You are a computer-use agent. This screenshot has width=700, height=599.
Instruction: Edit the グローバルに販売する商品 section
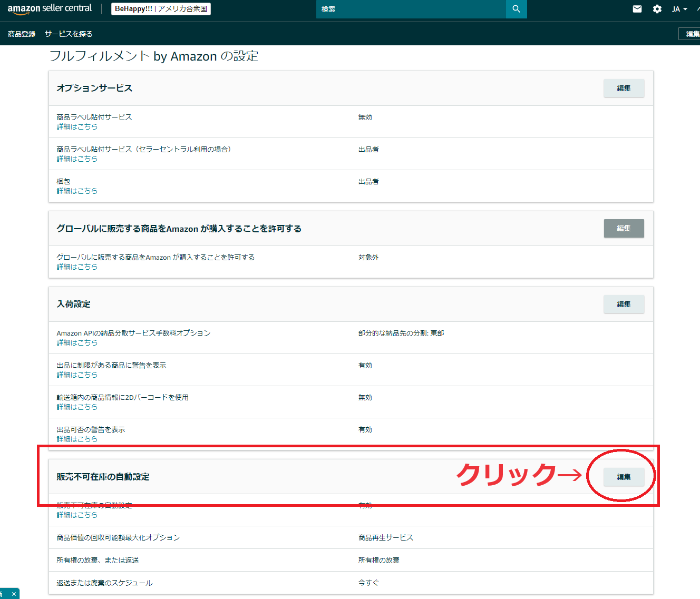624,228
